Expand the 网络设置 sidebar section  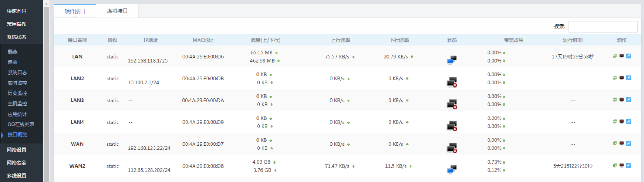(17, 150)
